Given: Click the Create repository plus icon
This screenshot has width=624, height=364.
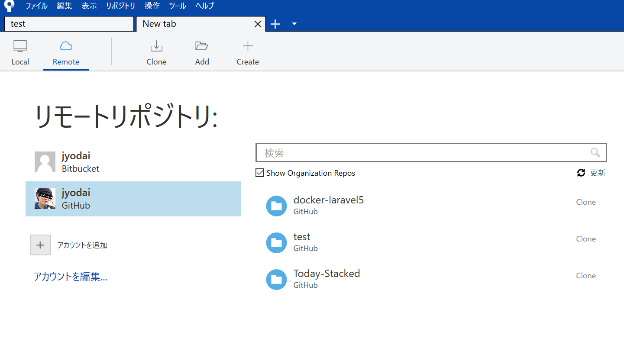Looking at the screenshot, I should (x=247, y=46).
